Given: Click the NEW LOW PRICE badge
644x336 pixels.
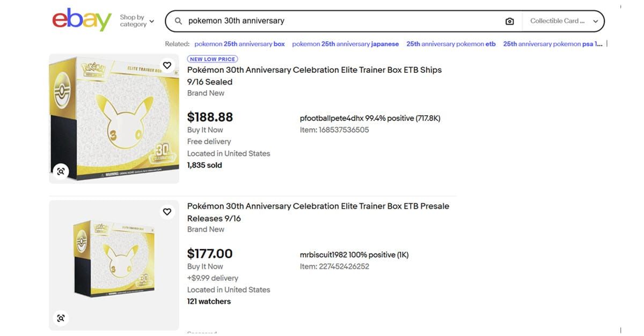Looking at the screenshot, I should (213, 59).
